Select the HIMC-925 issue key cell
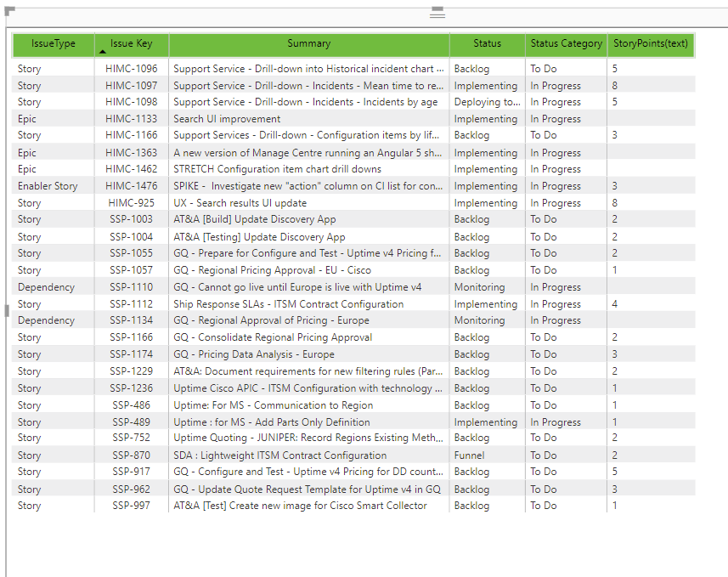The width and height of the screenshot is (728, 577). (x=132, y=203)
